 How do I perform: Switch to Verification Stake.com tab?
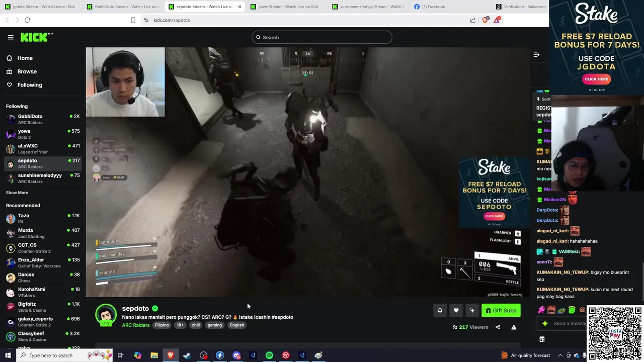pos(521,7)
